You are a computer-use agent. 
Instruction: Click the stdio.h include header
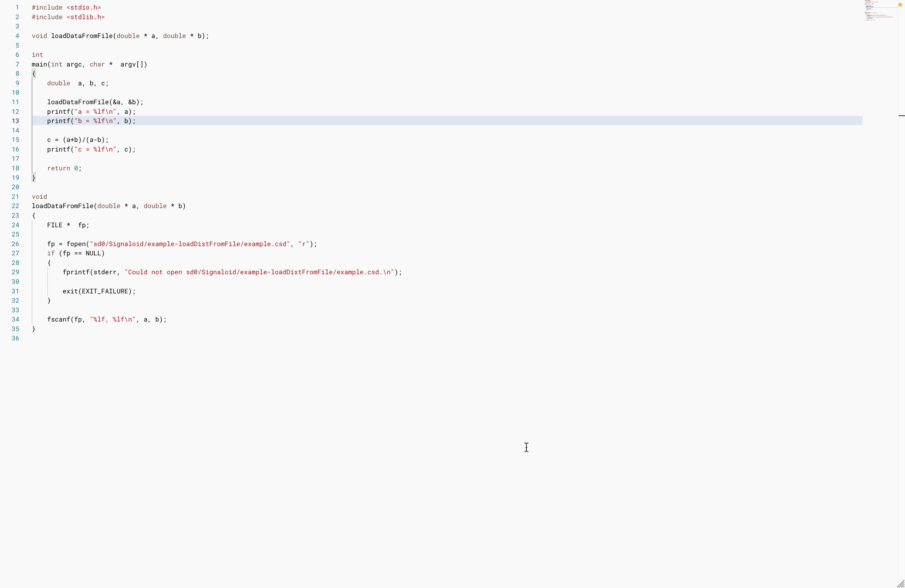(x=84, y=7)
